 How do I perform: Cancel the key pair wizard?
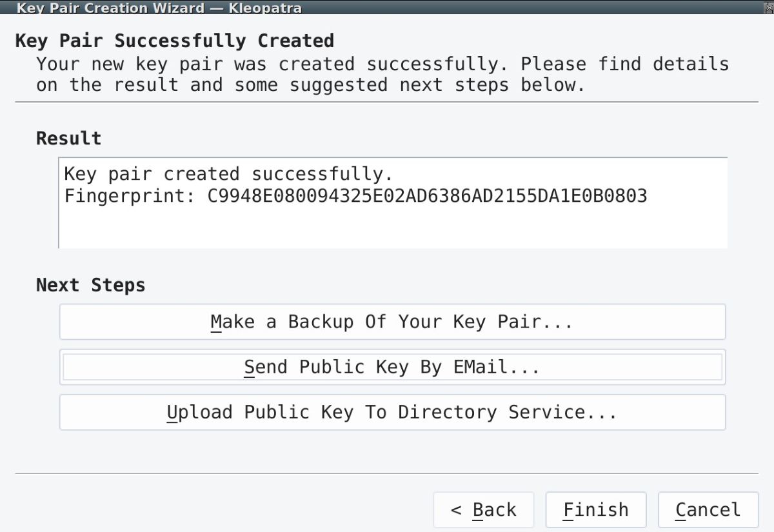pos(708,510)
